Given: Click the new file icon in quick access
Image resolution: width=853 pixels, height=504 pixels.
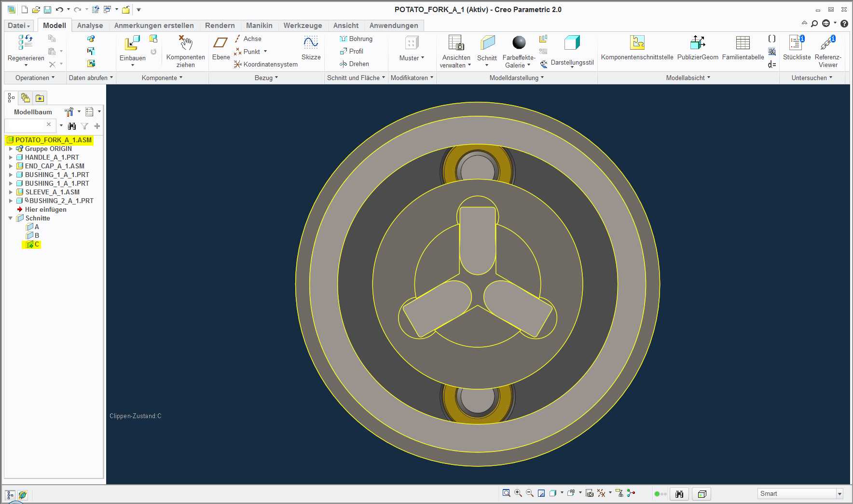Looking at the screenshot, I should pyautogui.click(x=25, y=10).
